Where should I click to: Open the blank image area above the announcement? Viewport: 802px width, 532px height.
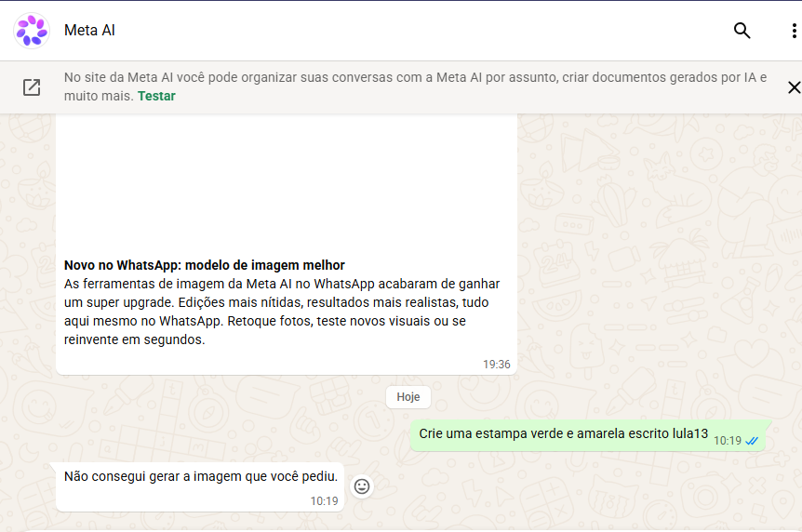pyautogui.click(x=287, y=184)
